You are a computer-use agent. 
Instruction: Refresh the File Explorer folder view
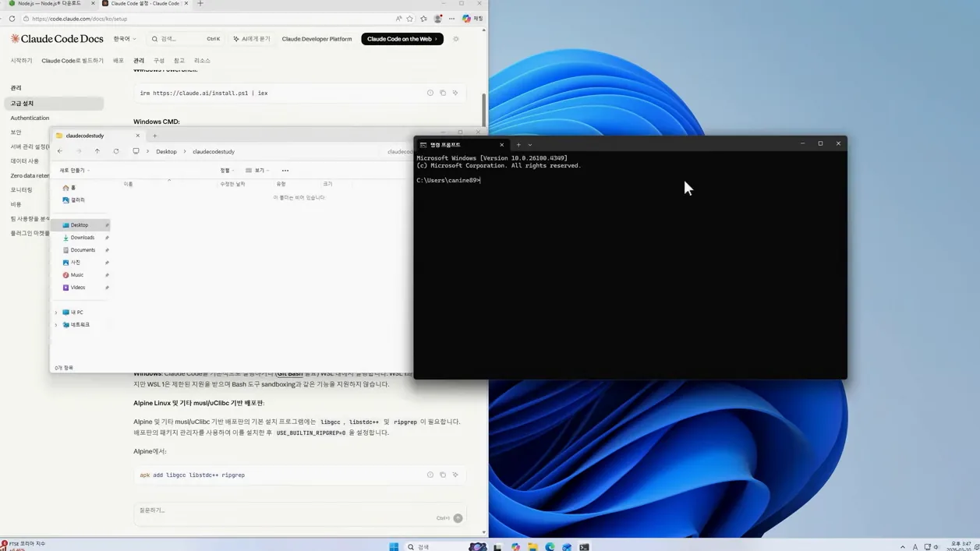[116, 151]
